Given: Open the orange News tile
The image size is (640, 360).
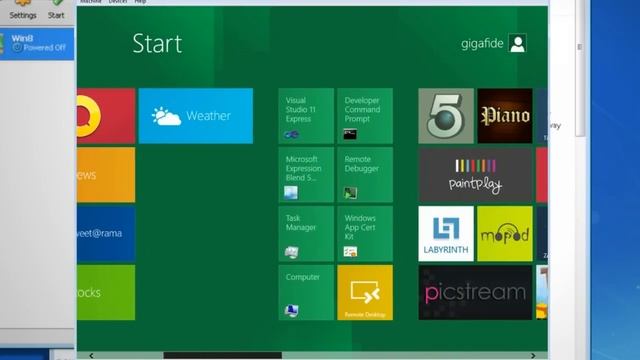Looking at the screenshot, I should [x=106, y=175].
